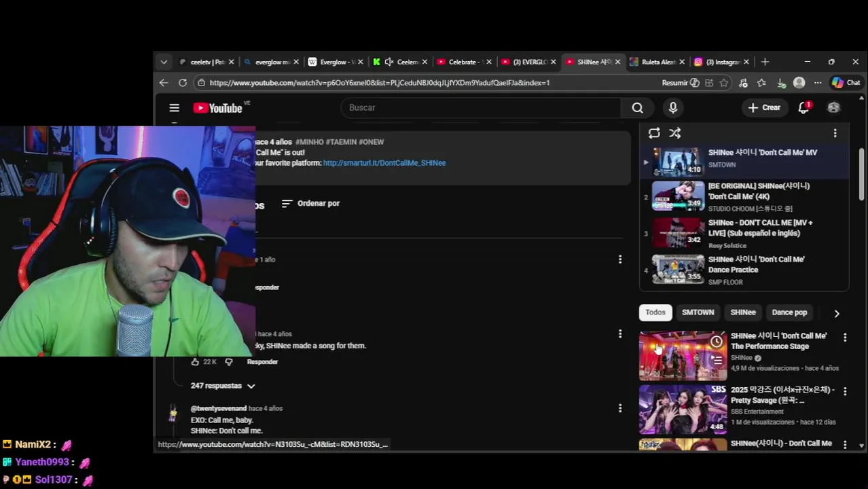This screenshot has width=868, height=489.
Task: Like the comment with 22 K likes
Action: [x=196, y=362]
